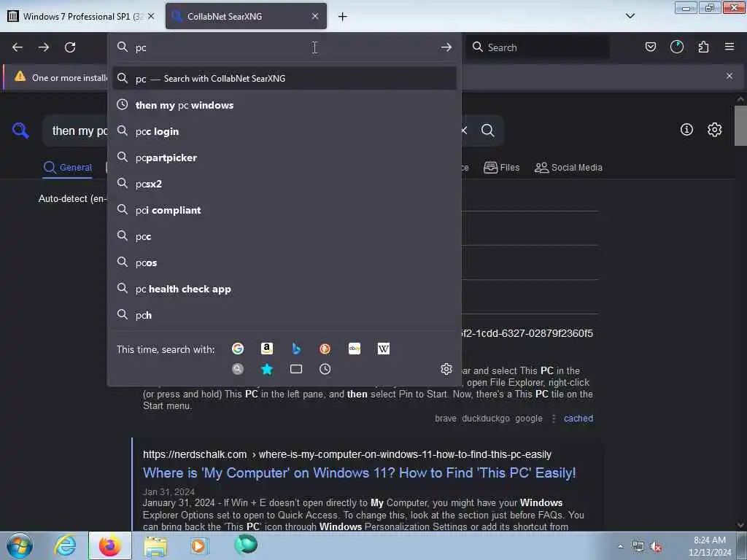Click the page vertical scrollbar thumb
The image size is (747, 560).
click(x=740, y=125)
